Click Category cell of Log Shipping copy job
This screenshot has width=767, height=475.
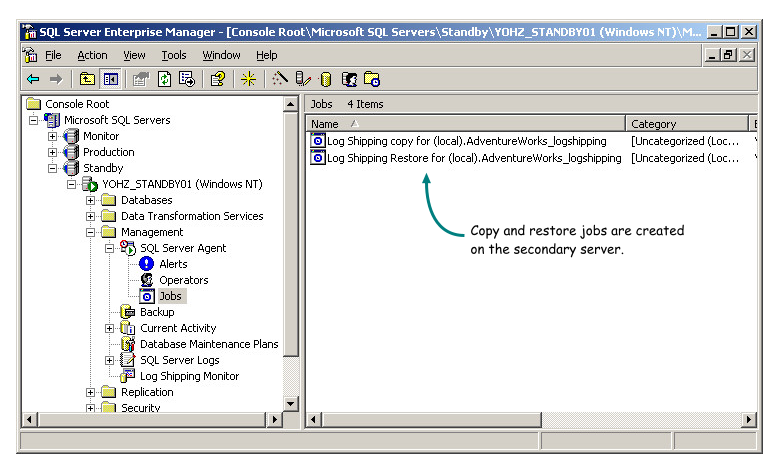click(x=685, y=141)
